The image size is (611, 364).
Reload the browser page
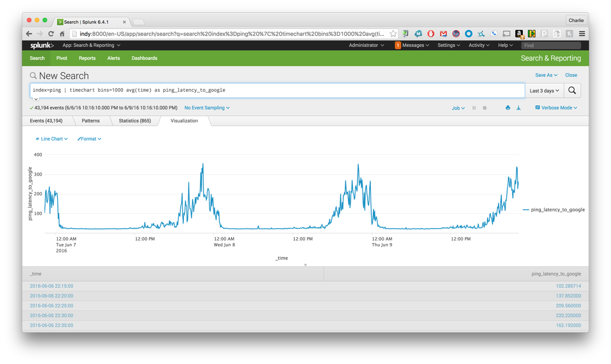[x=51, y=34]
